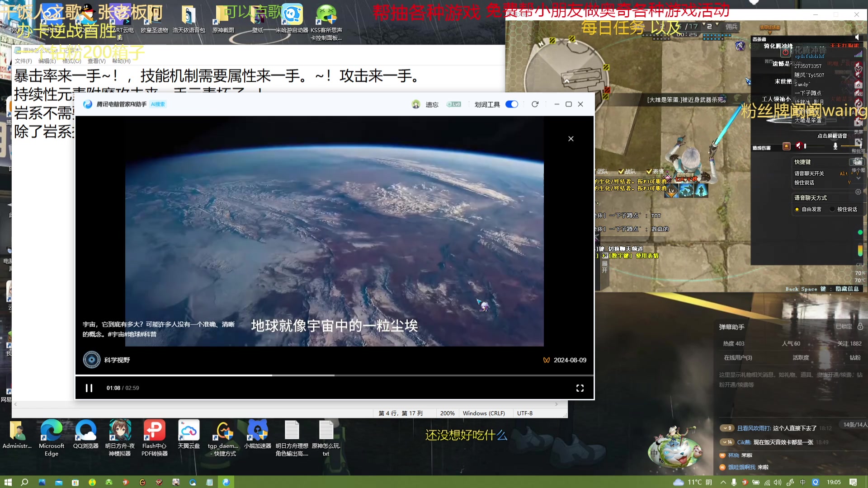The height and width of the screenshot is (488, 868).
Task: Open Microsoft Edge desktop shortcut
Action: 52,438
